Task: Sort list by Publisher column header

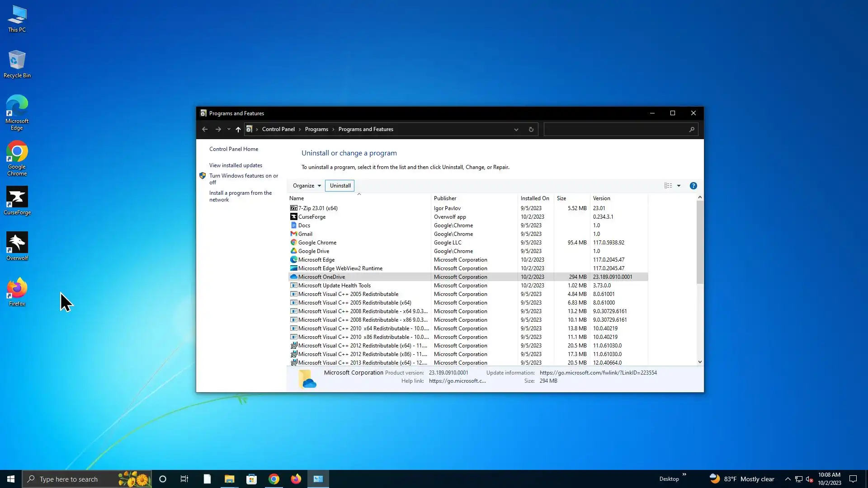Action: 445,198
